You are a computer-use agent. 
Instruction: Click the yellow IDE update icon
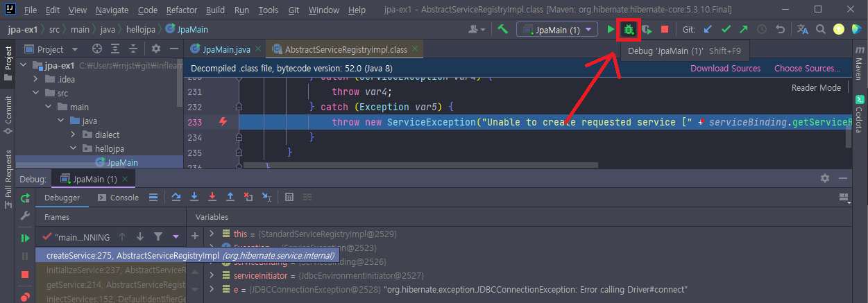tap(838, 30)
